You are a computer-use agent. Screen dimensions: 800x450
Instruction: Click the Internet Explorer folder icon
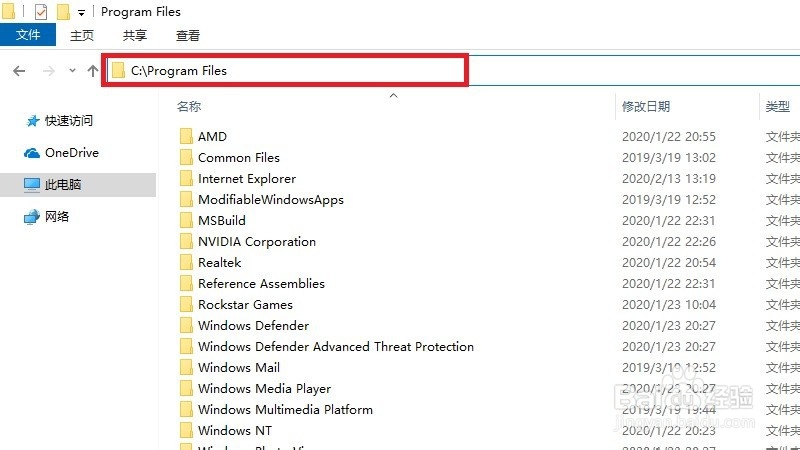(186, 178)
